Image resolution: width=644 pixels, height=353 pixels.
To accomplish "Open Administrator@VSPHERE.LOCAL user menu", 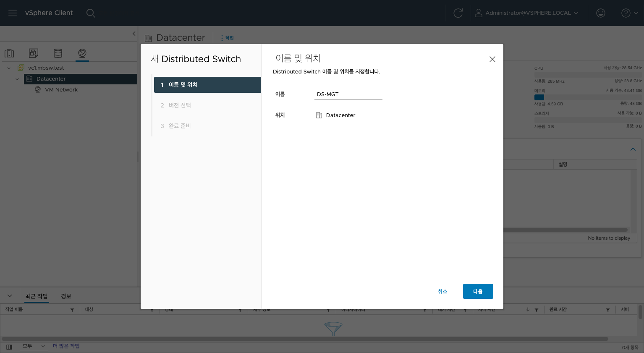I will pos(526,13).
